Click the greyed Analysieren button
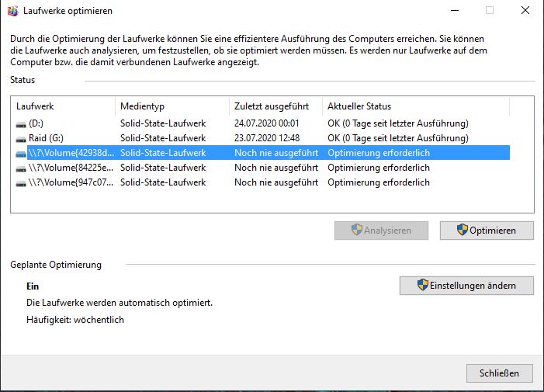Screen dimensions: 544x392 point(381,231)
